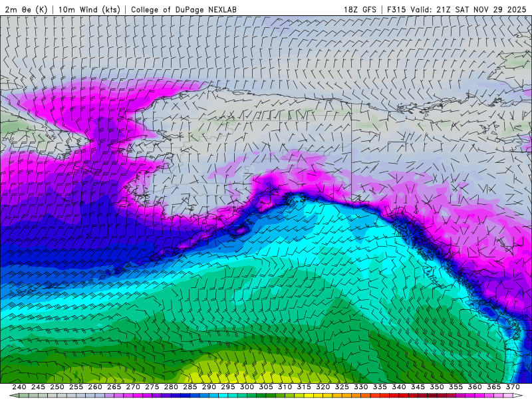Click the 340 scale label
The height and width of the screenshot is (399, 532).
point(399,387)
